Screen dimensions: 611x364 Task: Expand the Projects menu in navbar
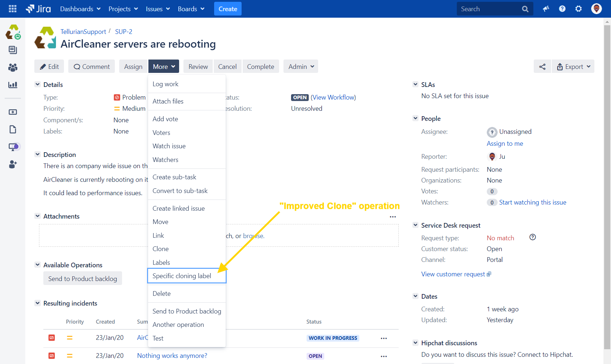pos(123,9)
